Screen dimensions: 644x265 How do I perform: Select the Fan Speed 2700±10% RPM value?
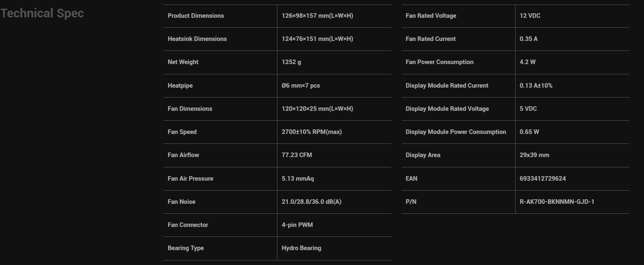312,132
